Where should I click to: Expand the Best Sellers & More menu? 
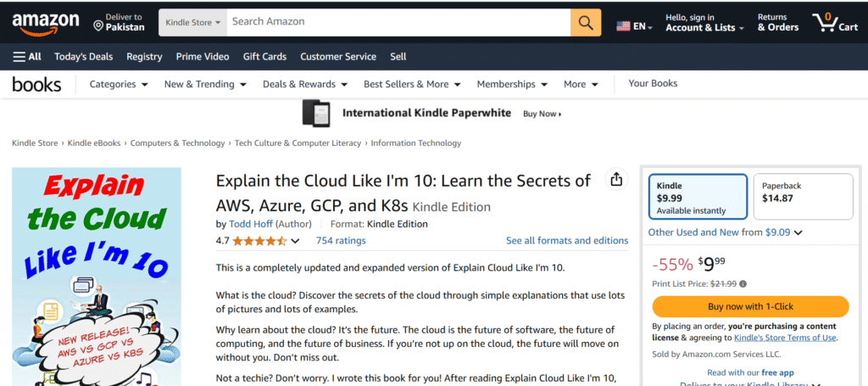click(x=413, y=84)
